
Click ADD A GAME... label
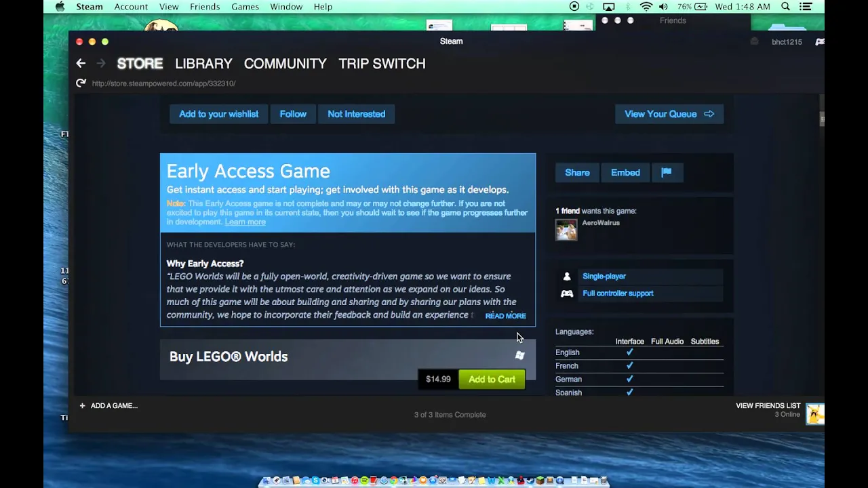coord(114,406)
